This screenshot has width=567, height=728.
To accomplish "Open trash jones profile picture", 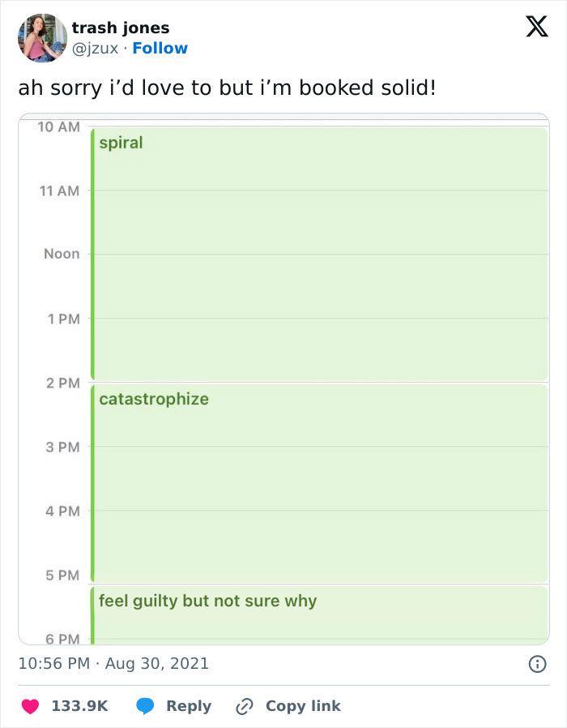I will coord(42,37).
